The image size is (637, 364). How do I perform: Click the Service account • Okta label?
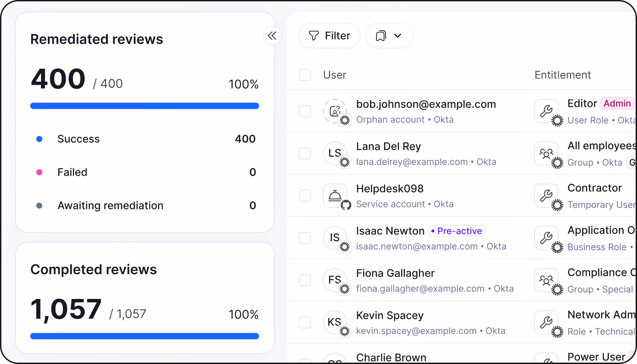[x=405, y=204]
